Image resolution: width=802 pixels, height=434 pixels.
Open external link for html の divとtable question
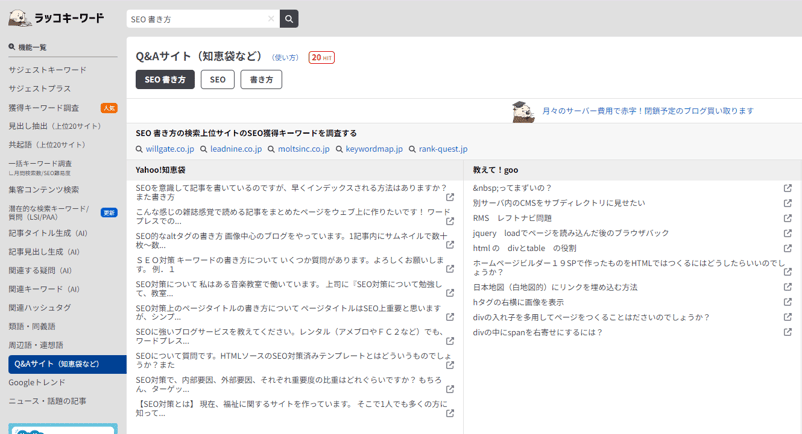point(788,248)
